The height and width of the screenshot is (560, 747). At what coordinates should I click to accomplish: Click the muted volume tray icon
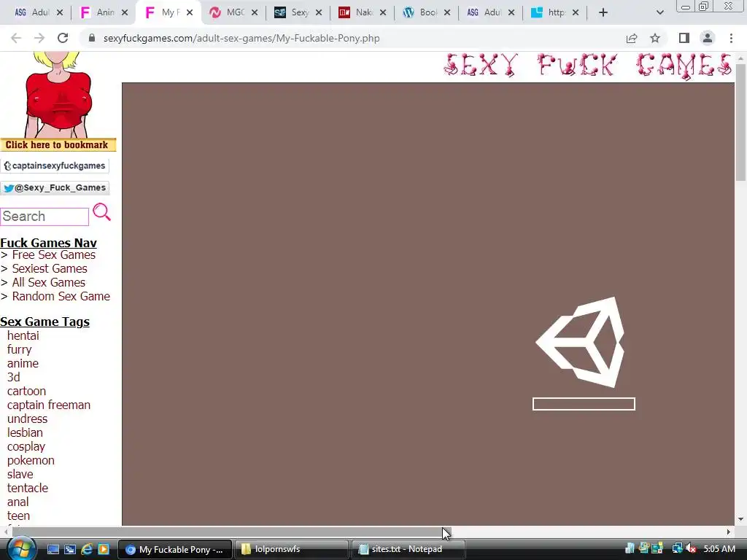click(691, 549)
